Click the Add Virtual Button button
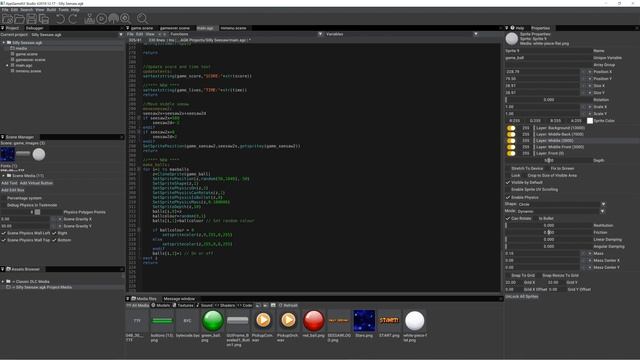The width and height of the screenshot is (640, 360). 36,183
